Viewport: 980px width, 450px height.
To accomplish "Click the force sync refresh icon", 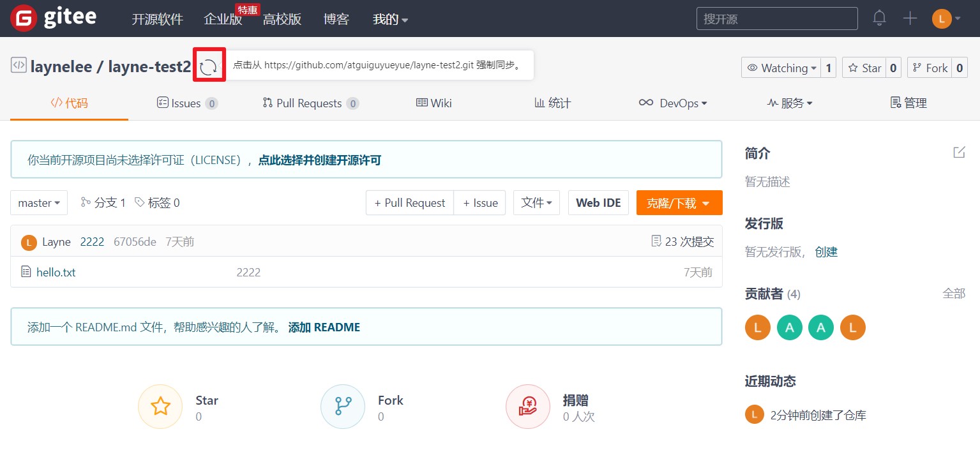I will click(x=209, y=66).
